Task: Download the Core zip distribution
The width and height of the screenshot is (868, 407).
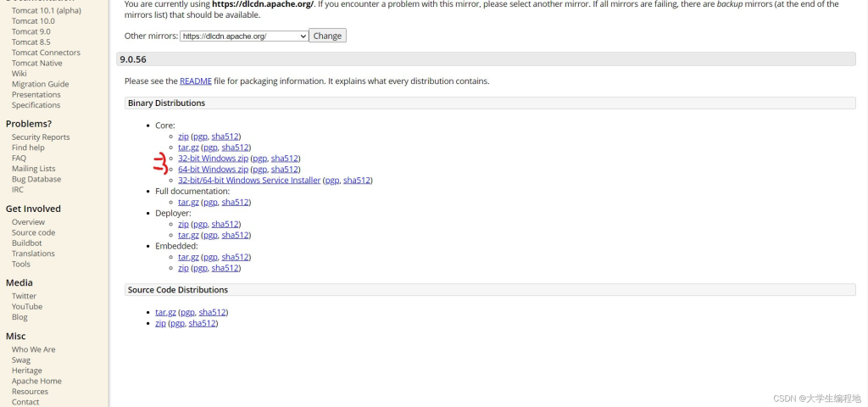Action: coord(183,137)
